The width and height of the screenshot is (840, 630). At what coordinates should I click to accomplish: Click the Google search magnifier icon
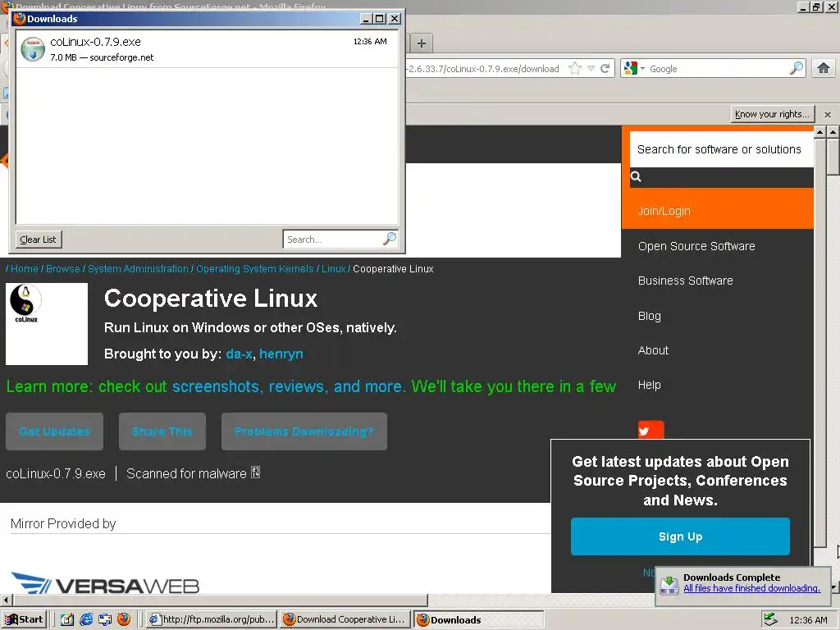(797, 68)
